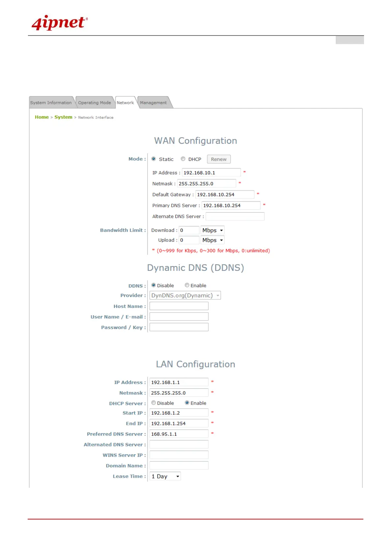The width and height of the screenshot is (392, 554).
Task: Click the DDNS Host Name field
Action: (x=179, y=306)
